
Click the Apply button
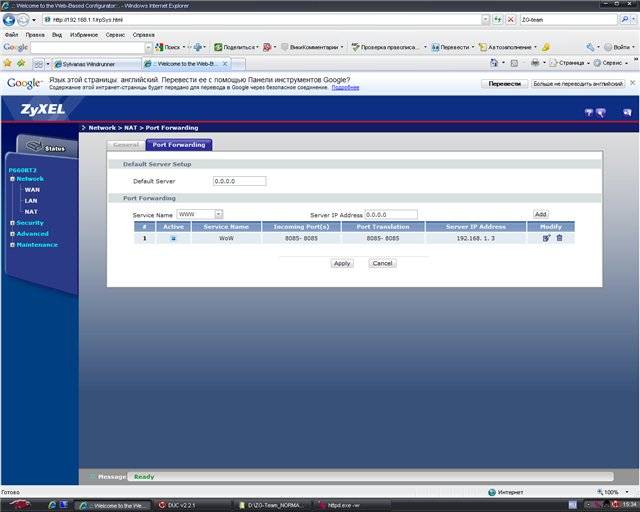(342, 263)
